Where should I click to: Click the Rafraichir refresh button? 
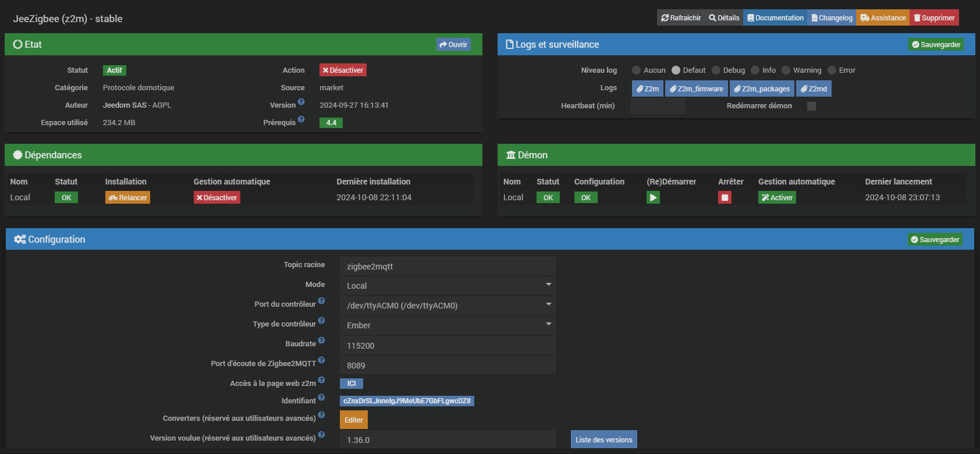(x=681, y=18)
